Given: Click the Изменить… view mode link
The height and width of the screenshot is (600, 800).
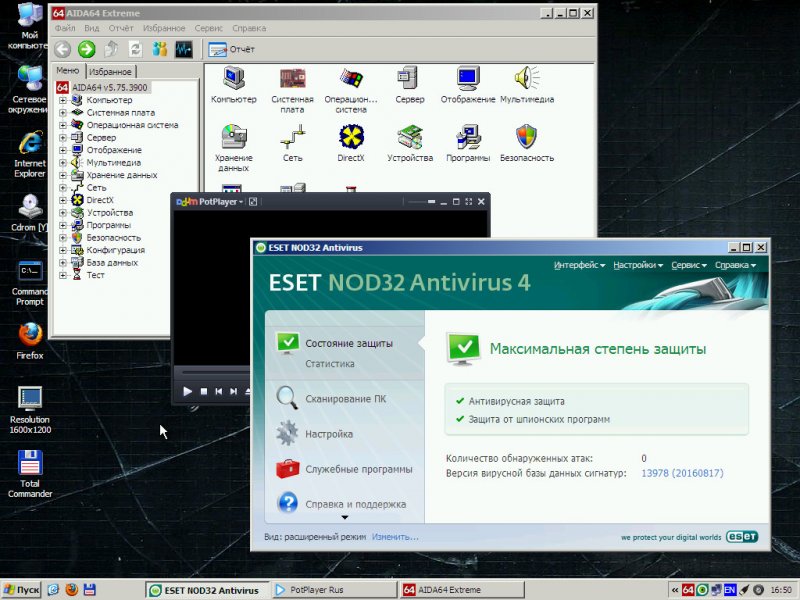Looking at the screenshot, I should coord(395,537).
